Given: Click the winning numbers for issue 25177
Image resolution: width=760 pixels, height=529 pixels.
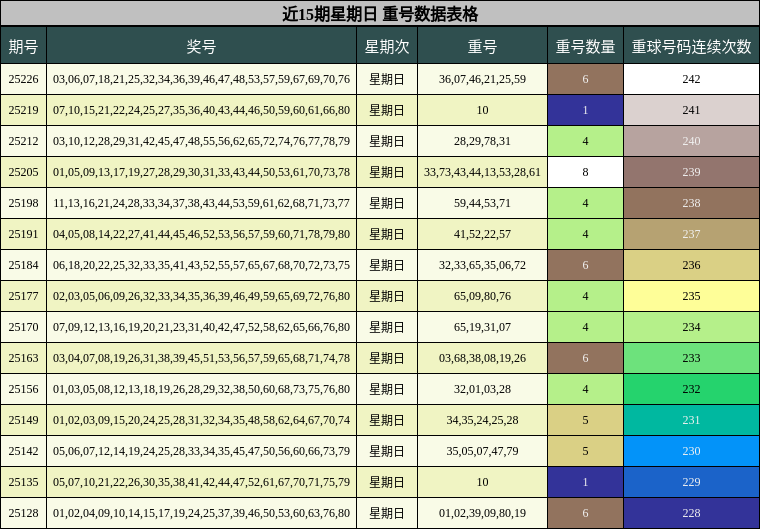Looking at the screenshot, I should pyautogui.click(x=202, y=296).
